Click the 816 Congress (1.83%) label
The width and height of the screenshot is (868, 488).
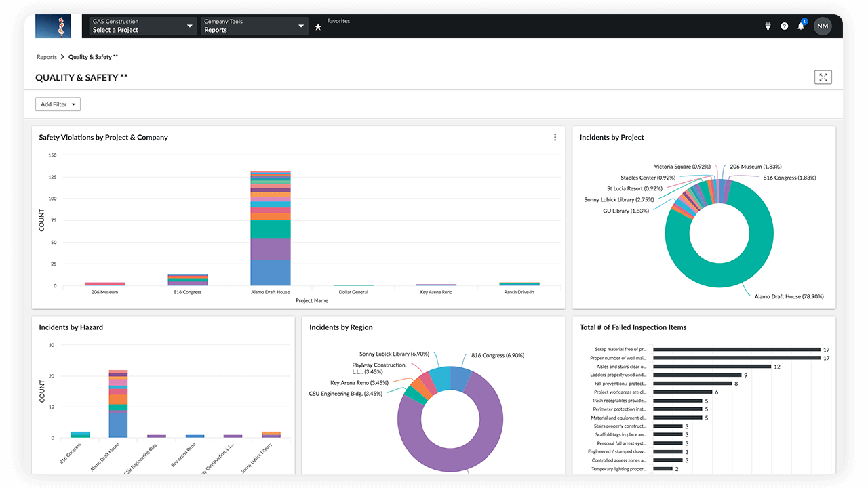[789, 178]
